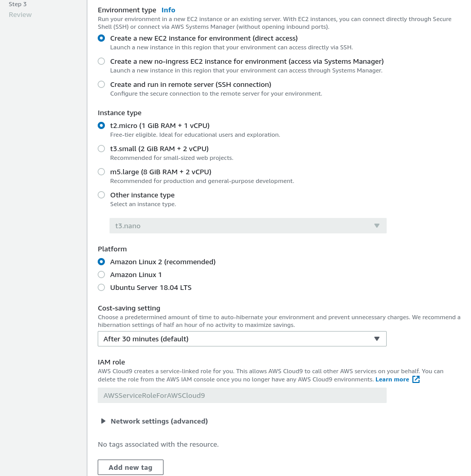Click the Add new tag button
Screen dimensions: 471x476
point(131,467)
